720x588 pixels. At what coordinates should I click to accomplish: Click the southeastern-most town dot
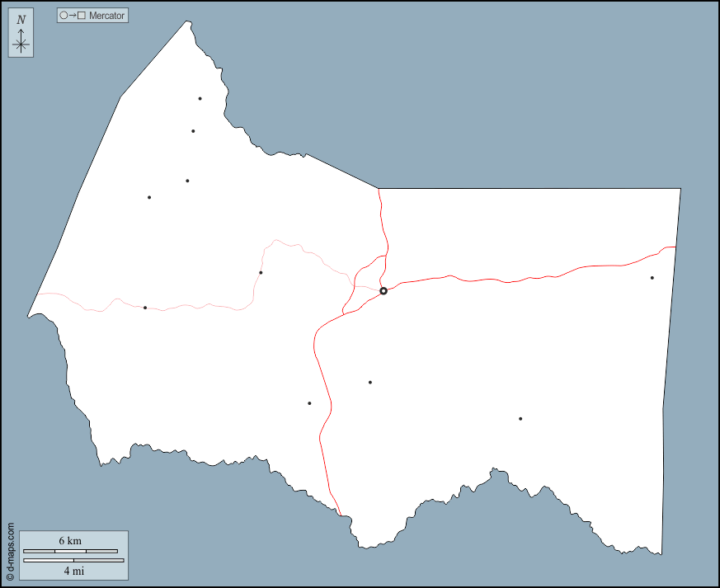(x=520, y=419)
